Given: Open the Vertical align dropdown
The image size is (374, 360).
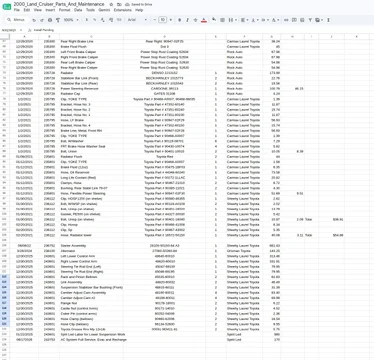Looking at the screenshot, I should tap(255, 20).
